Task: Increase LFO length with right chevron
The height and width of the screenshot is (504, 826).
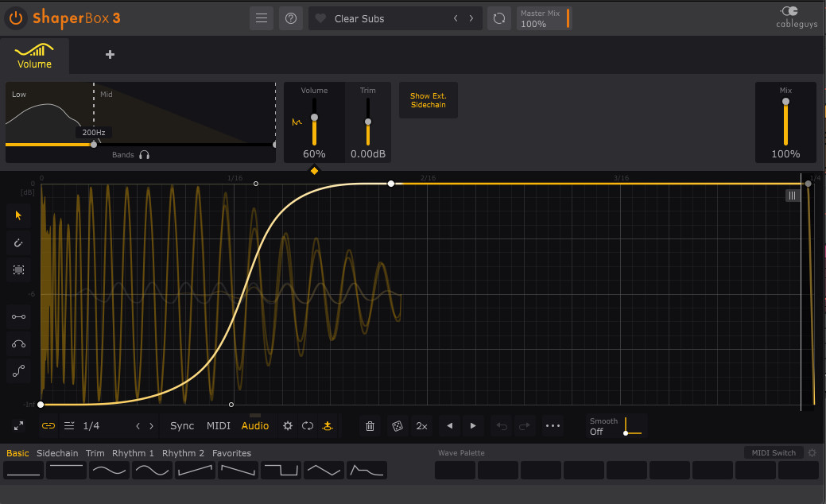Action: [x=151, y=425]
